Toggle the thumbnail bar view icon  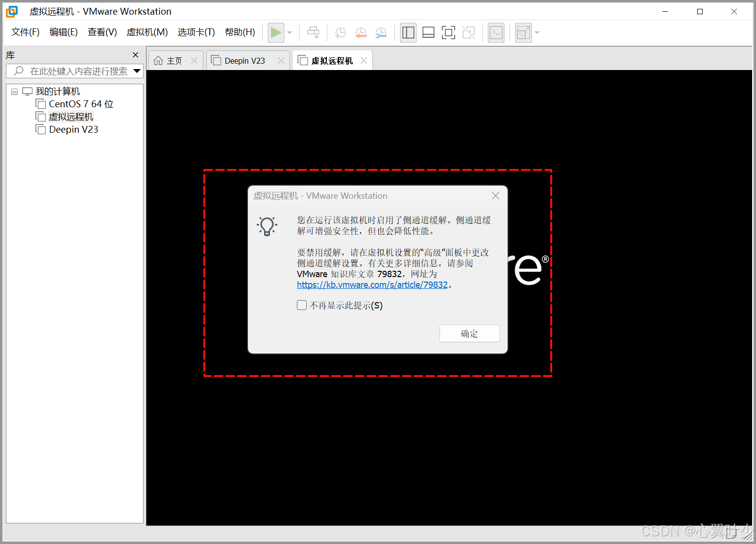[x=428, y=33]
